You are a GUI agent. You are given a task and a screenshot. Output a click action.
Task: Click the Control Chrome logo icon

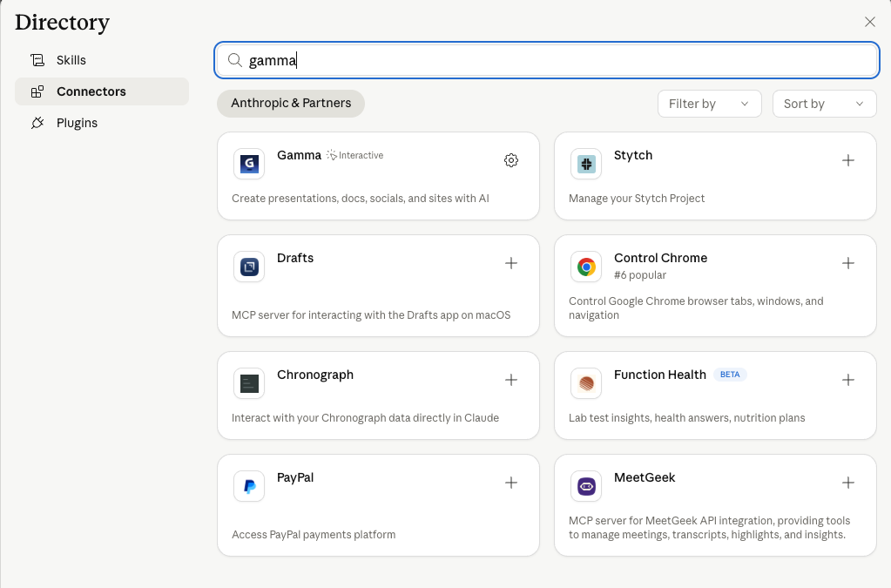point(586,267)
